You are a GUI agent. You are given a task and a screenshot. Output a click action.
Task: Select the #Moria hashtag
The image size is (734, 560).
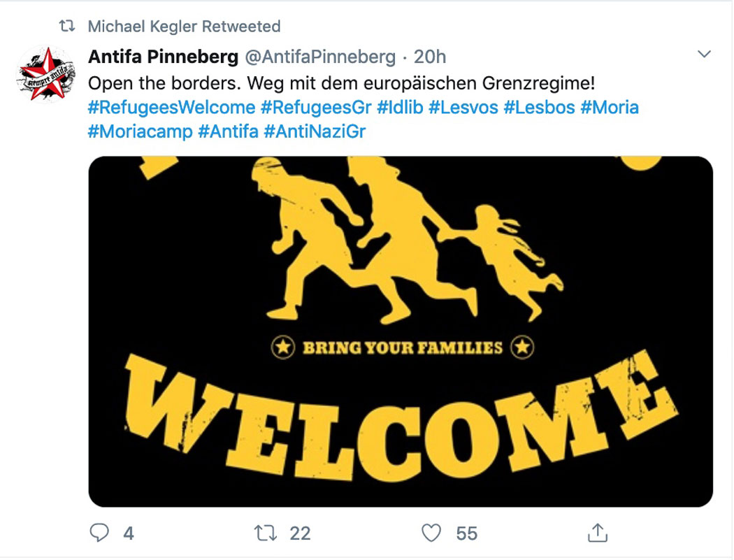coord(610,107)
